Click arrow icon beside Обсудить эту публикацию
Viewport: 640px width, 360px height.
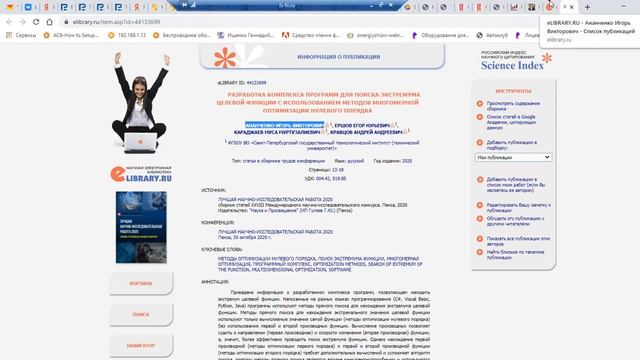(x=480, y=219)
